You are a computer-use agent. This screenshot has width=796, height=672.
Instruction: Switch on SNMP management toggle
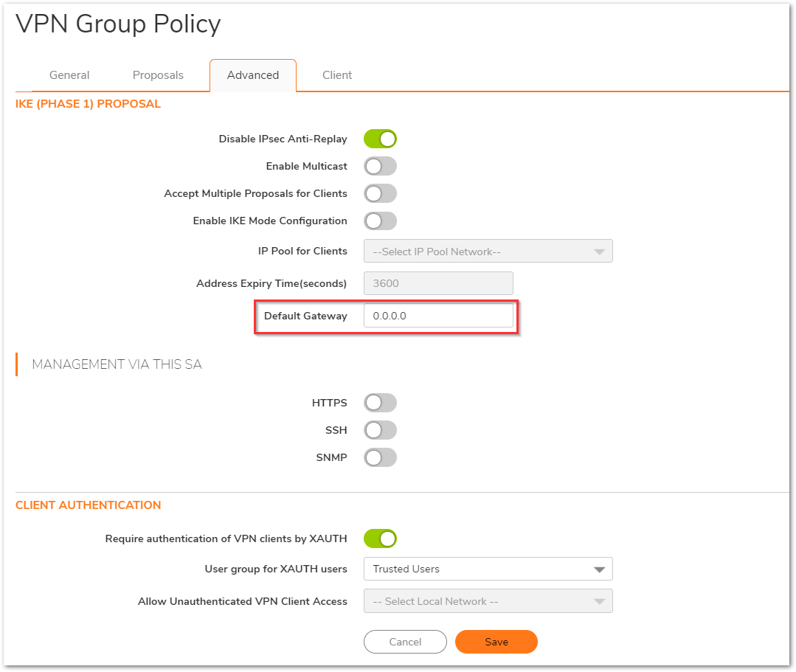380,457
